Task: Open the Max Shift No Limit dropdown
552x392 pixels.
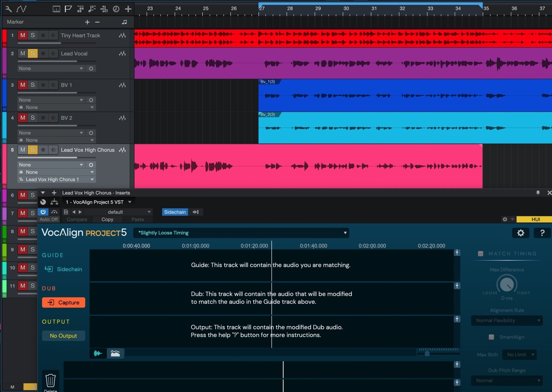Action: click(x=520, y=355)
